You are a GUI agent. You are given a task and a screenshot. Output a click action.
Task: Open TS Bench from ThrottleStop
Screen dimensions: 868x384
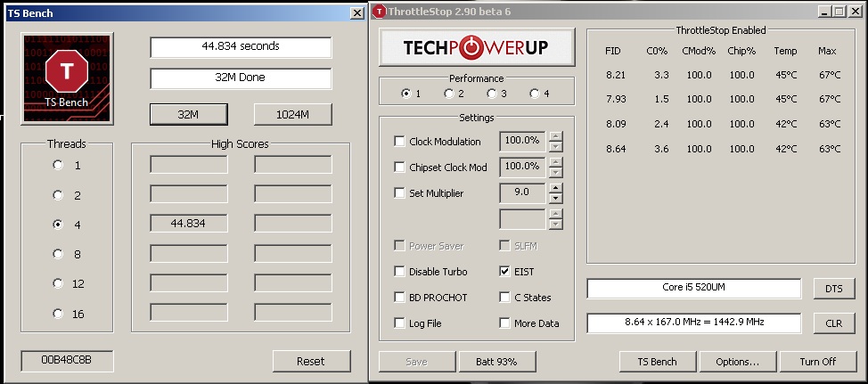[658, 362]
